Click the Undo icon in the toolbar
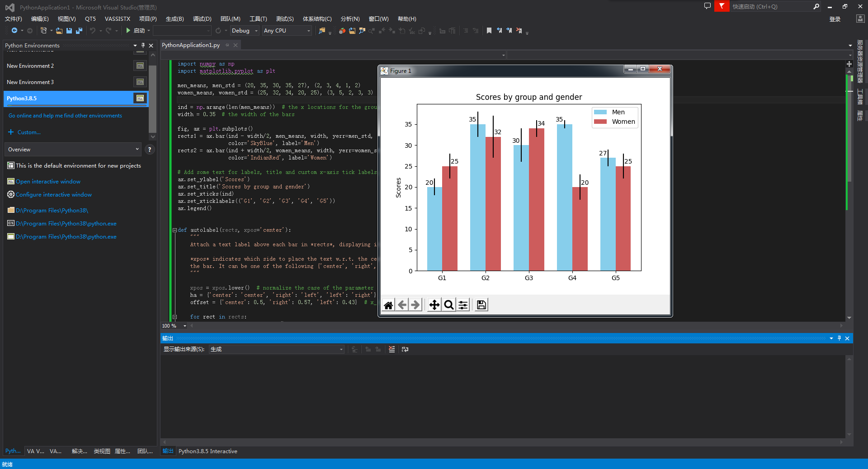The height and width of the screenshot is (469, 868). [92, 30]
